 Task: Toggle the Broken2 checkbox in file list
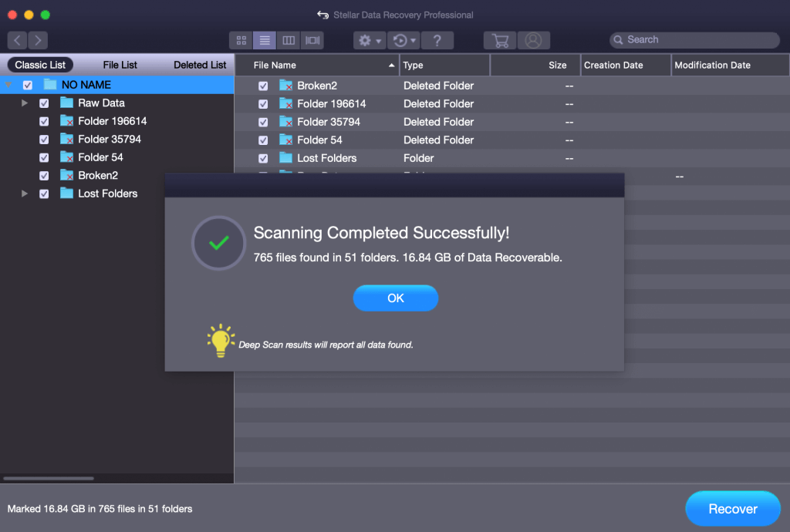(263, 86)
